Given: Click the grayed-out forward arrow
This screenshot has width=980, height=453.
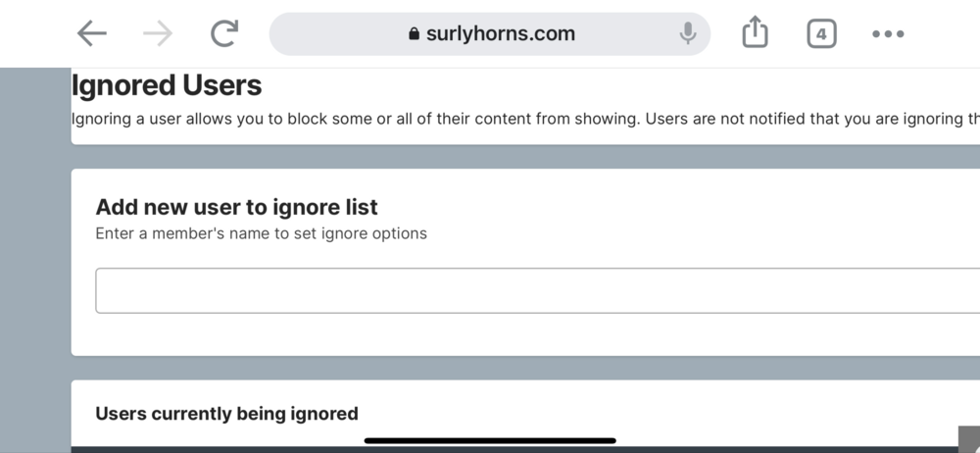Looking at the screenshot, I should (x=157, y=34).
